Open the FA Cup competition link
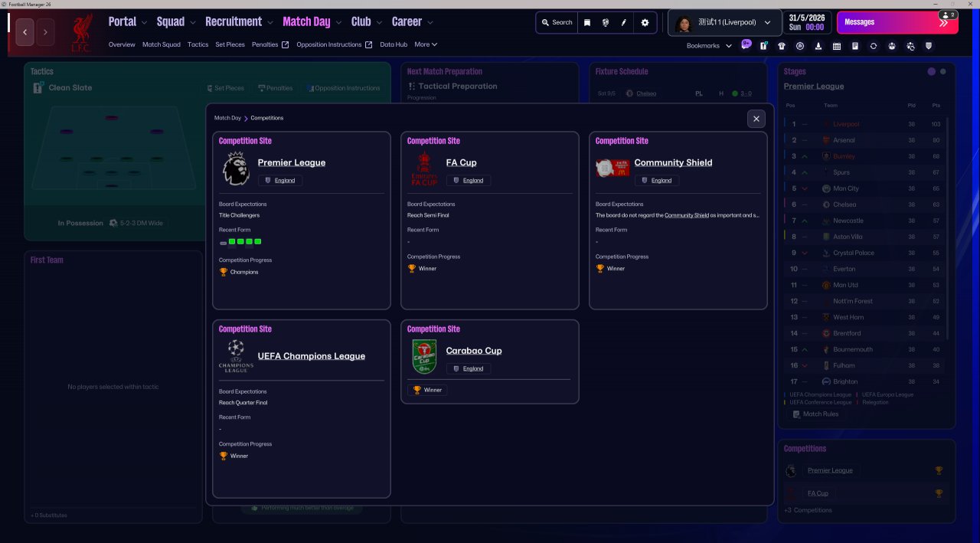The height and width of the screenshot is (543, 980). point(462,162)
